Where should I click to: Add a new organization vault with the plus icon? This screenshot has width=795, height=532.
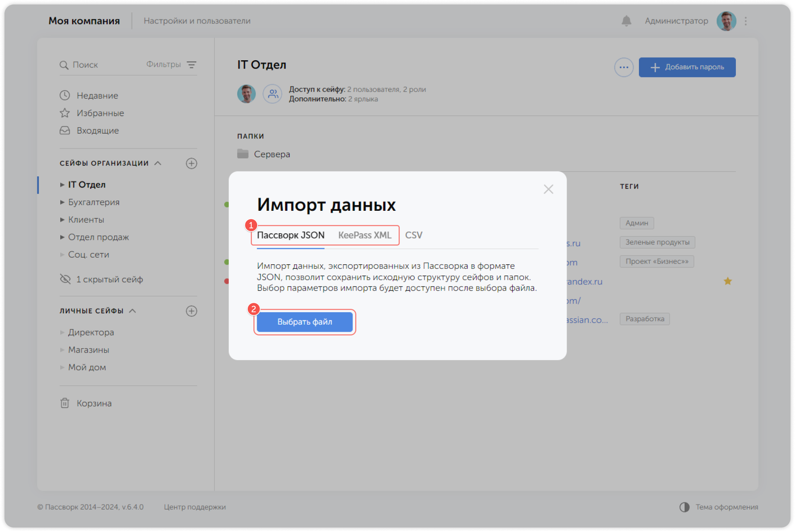(x=192, y=163)
